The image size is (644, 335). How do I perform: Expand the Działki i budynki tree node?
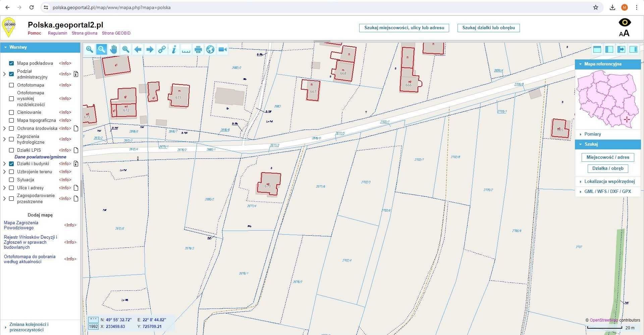(x=4, y=164)
